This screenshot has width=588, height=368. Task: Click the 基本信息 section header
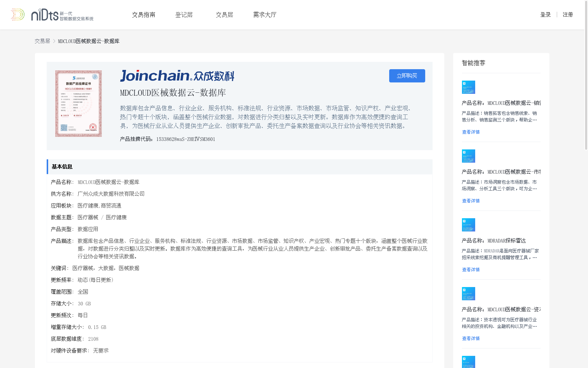[x=240, y=167]
